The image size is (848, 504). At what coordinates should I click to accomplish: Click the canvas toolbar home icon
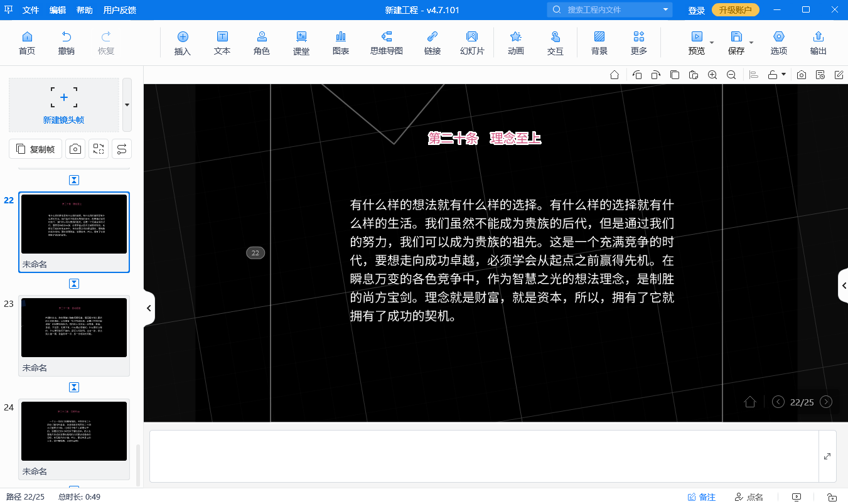(615, 75)
